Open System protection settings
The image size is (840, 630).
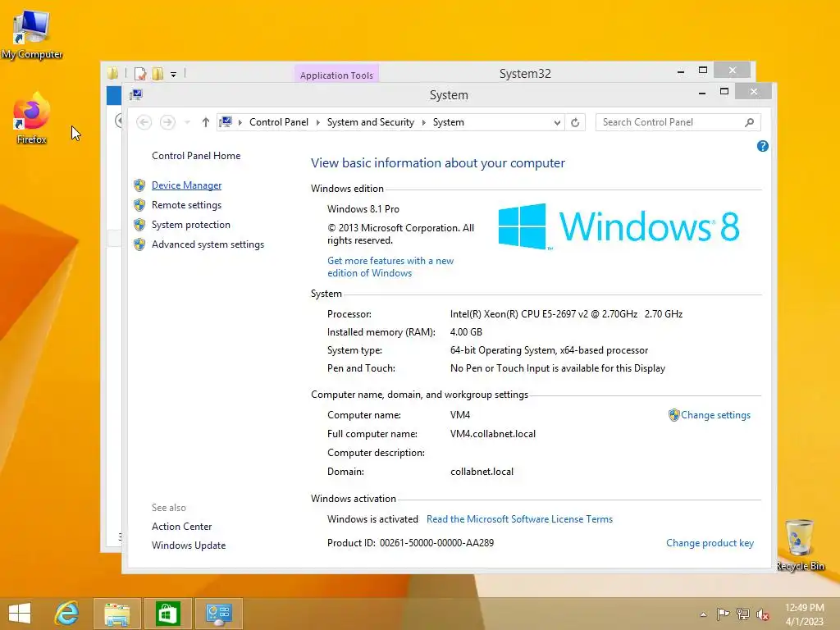[x=190, y=225]
